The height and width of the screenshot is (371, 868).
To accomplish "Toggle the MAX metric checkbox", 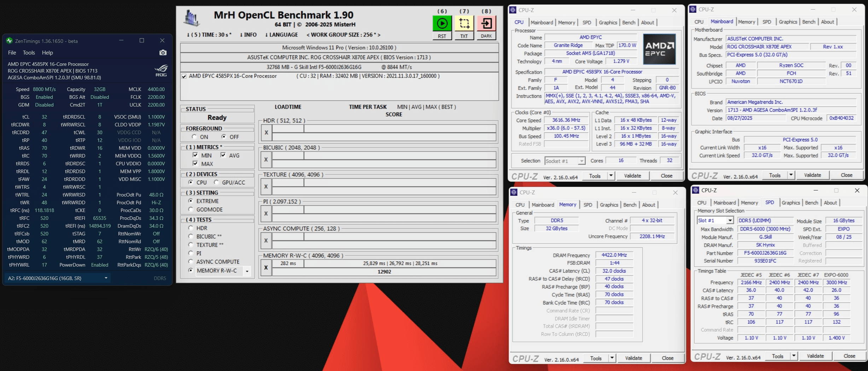I will 195,164.
